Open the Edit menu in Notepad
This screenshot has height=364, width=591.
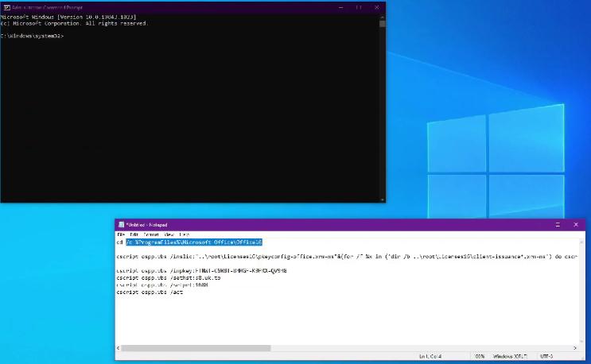pyautogui.click(x=134, y=234)
